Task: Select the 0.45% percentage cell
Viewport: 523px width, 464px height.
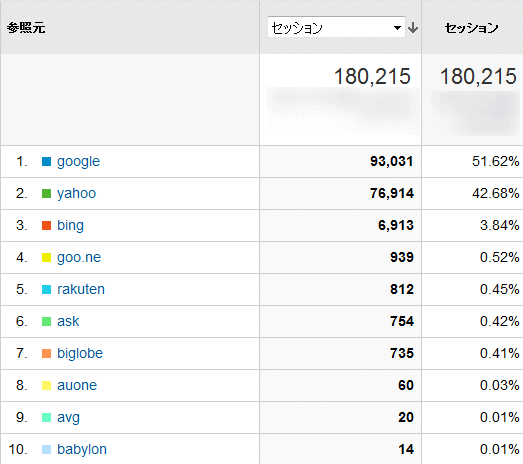Action: (500, 289)
